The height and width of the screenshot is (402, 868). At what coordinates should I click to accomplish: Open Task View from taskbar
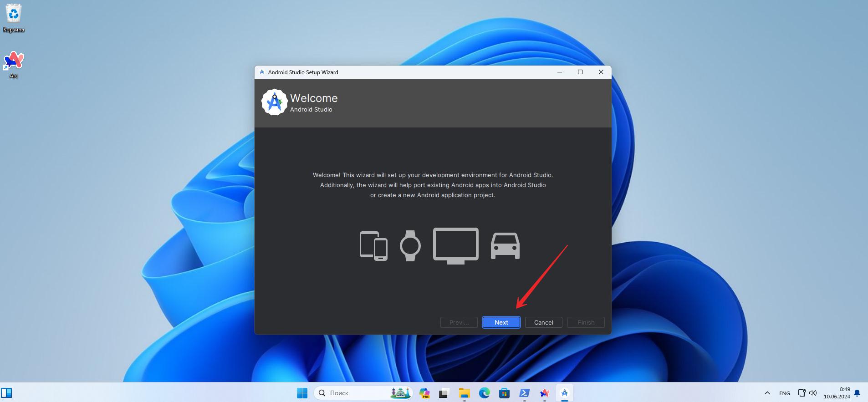444,393
